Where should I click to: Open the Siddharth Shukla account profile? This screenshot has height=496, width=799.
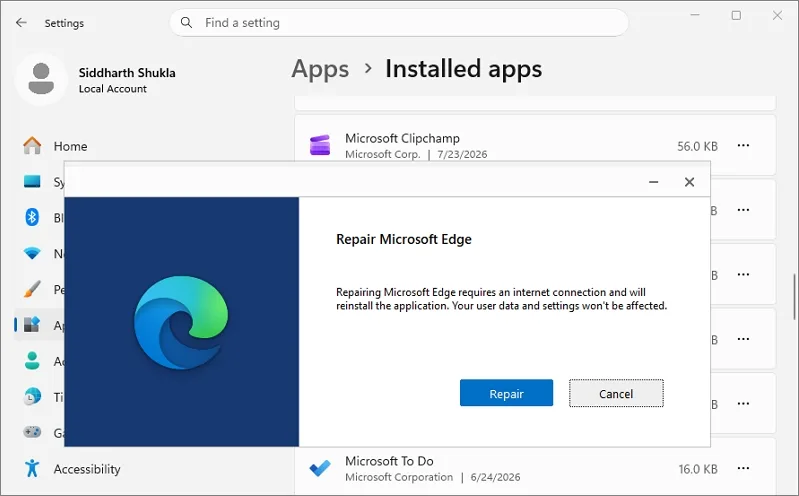coord(96,80)
